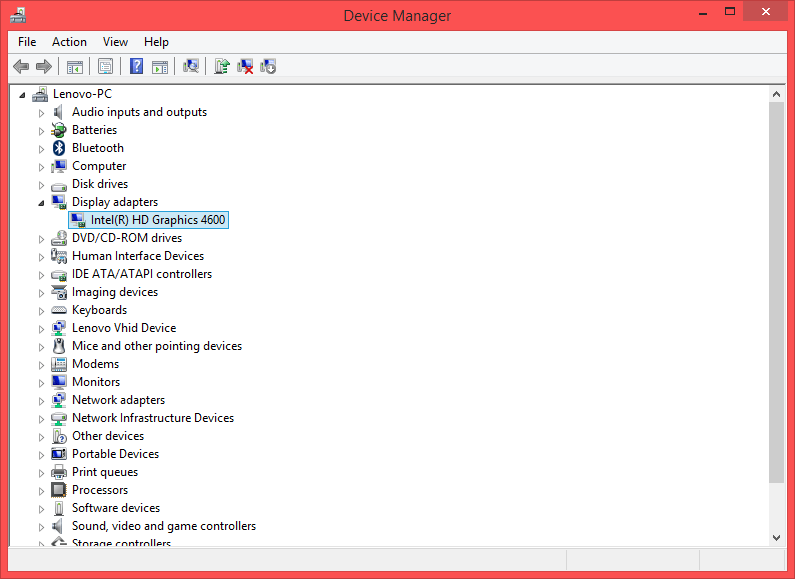
Task: Expand the Network adapters category
Action: tap(42, 401)
